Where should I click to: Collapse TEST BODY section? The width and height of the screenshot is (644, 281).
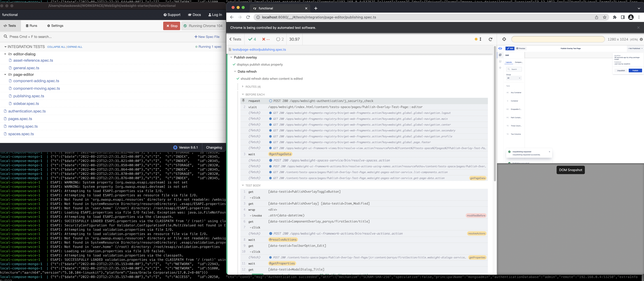click(243, 185)
